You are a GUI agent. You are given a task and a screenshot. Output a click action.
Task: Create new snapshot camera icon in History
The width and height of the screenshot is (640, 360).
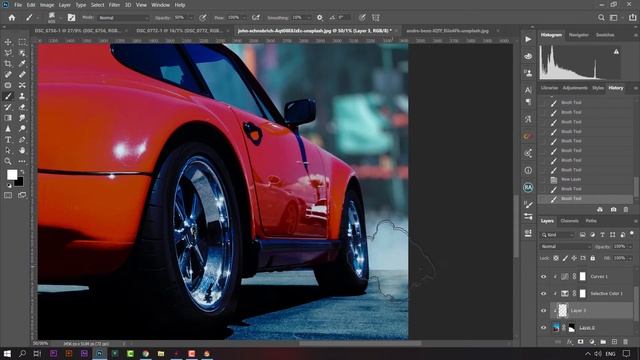(613, 209)
